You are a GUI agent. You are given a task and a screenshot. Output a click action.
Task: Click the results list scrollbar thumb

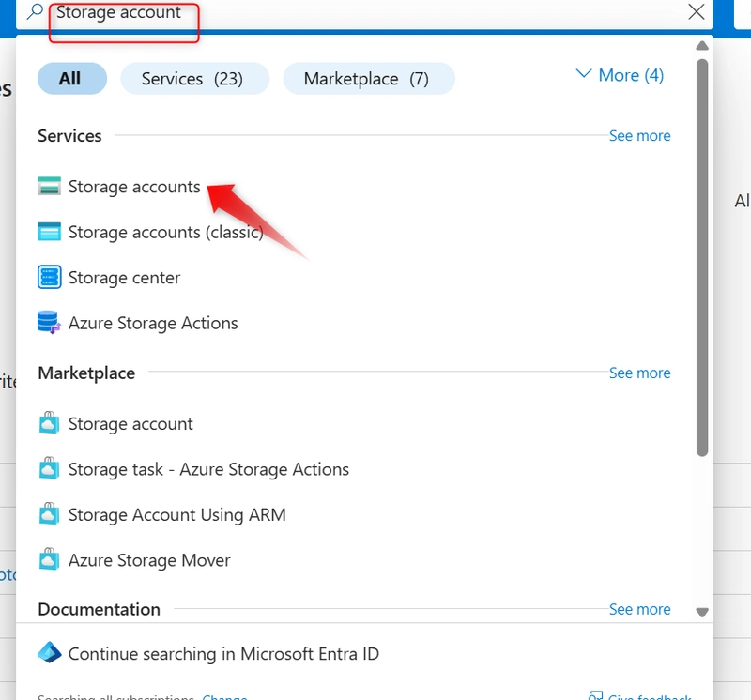pyautogui.click(x=702, y=258)
